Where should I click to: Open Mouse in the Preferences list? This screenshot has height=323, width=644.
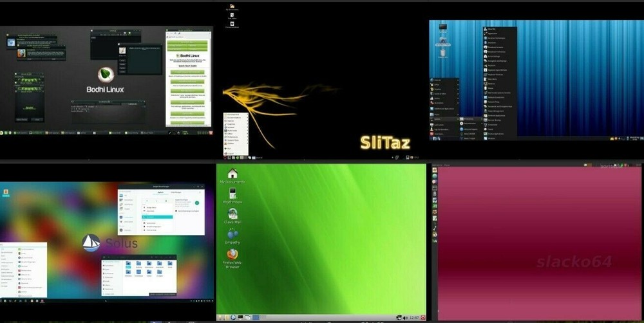click(500, 88)
